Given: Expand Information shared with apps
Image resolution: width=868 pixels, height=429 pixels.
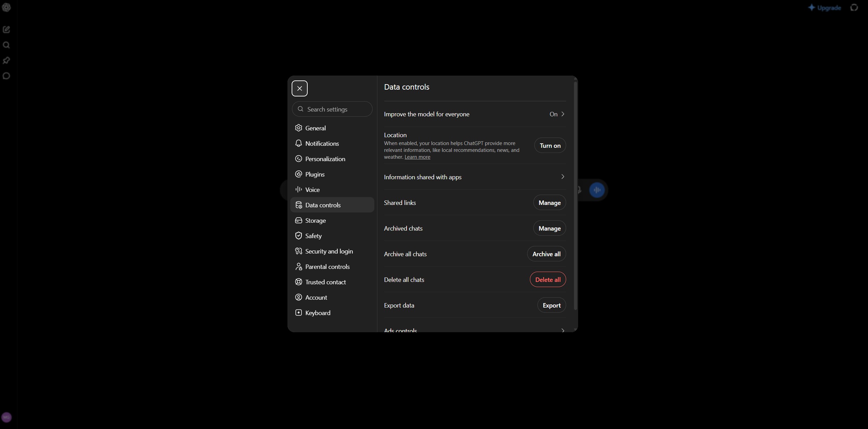Looking at the screenshot, I should 475,177.
